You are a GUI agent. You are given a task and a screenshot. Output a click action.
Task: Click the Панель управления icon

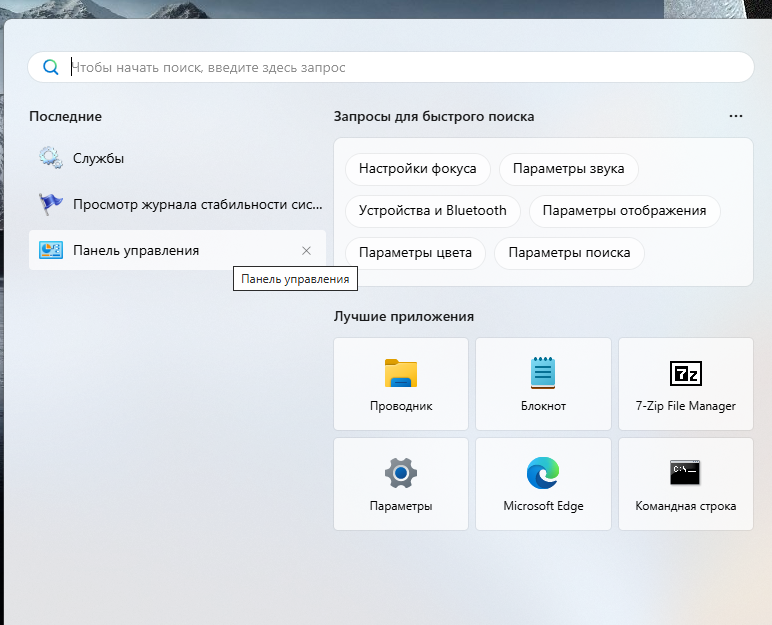coord(51,250)
